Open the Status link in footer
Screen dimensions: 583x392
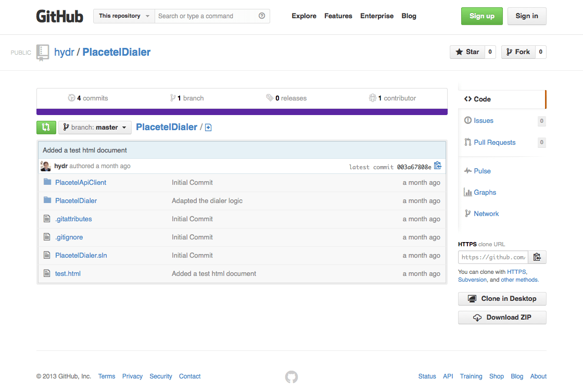click(427, 376)
